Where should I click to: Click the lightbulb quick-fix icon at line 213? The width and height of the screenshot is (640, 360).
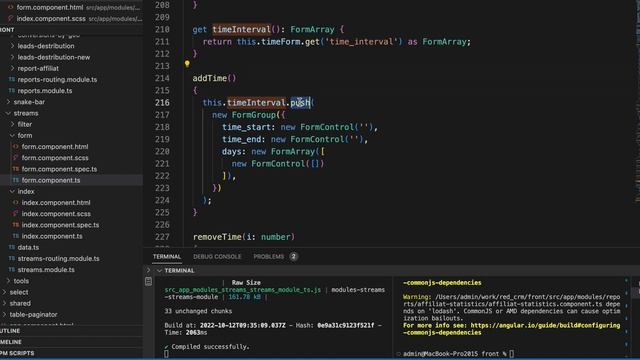click(x=187, y=64)
